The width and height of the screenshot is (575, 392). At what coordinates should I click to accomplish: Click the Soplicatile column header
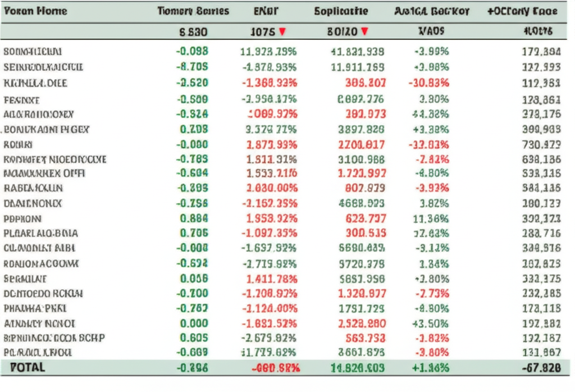pyautogui.click(x=341, y=11)
